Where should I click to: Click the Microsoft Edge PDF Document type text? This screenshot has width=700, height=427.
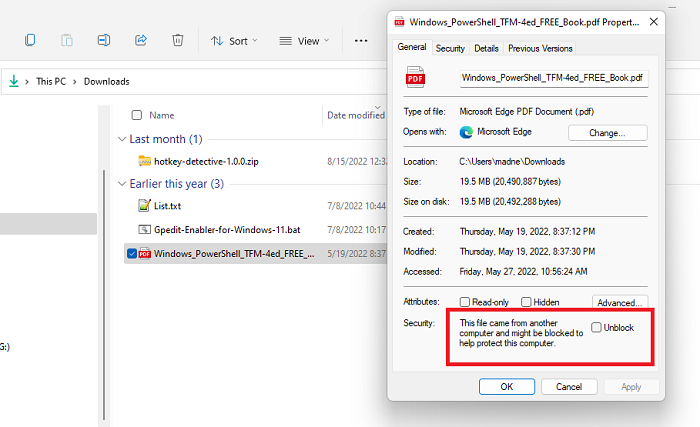click(x=527, y=112)
